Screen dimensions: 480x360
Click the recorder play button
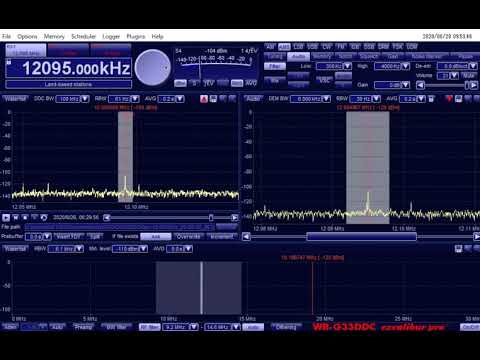(x=6, y=218)
